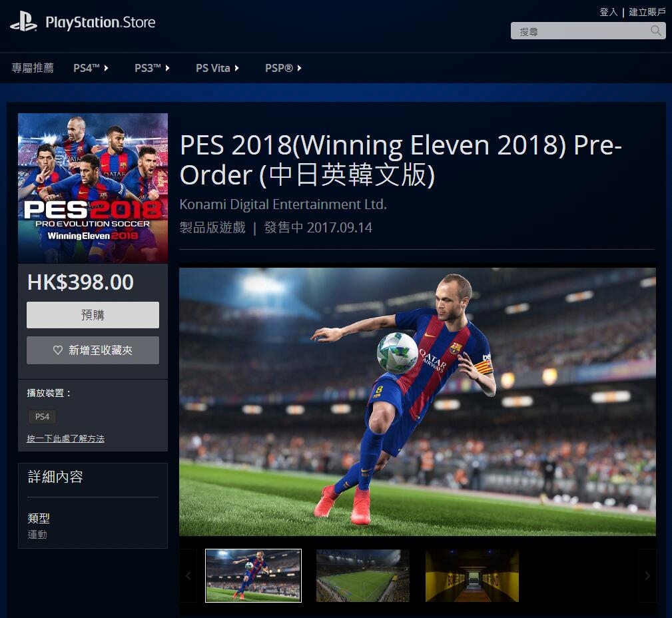Click the 製品版遊戲 product type text

click(212, 228)
